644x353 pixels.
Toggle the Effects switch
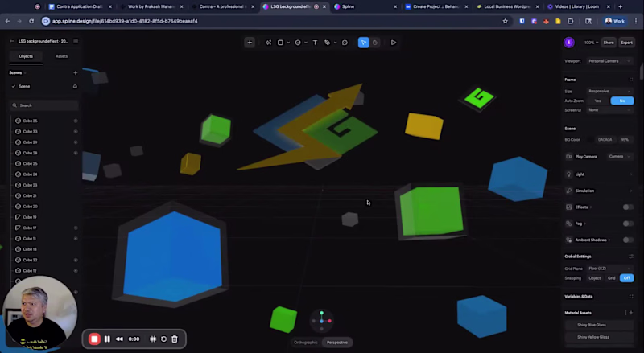(628, 207)
